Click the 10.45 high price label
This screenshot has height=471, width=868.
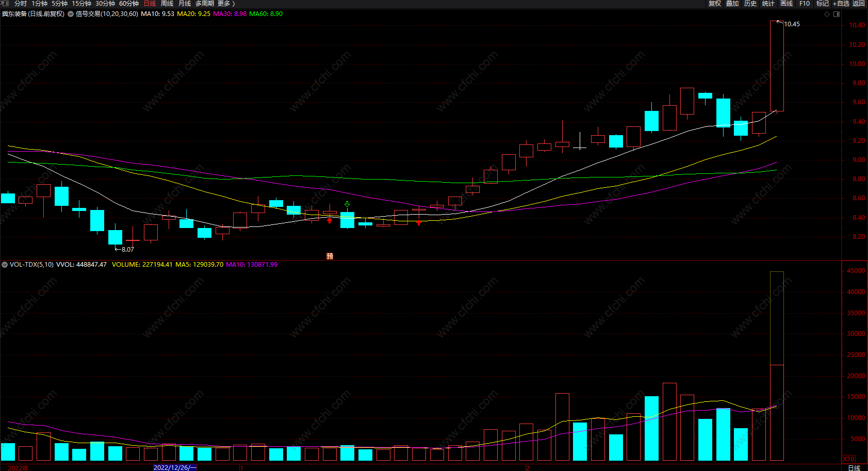point(792,24)
